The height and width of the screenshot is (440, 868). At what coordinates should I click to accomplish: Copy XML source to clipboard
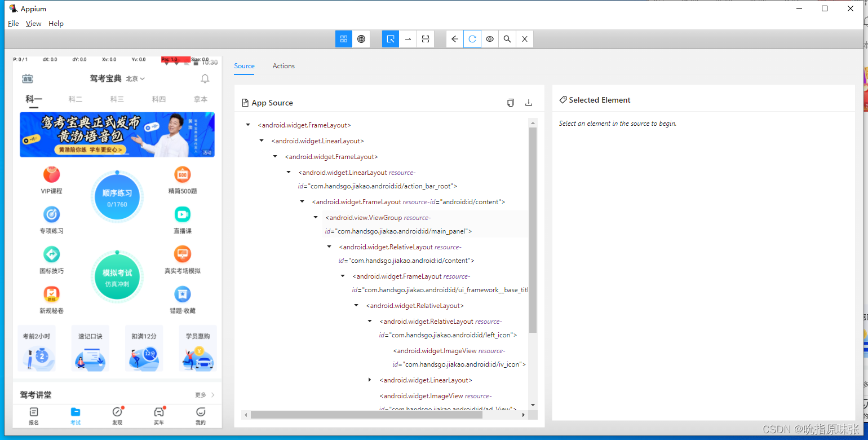510,103
